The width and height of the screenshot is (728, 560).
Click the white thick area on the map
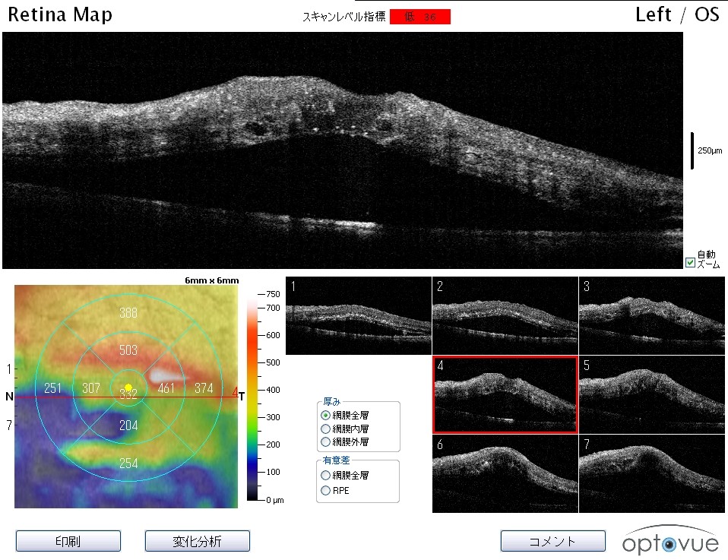[x=166, y=375]
